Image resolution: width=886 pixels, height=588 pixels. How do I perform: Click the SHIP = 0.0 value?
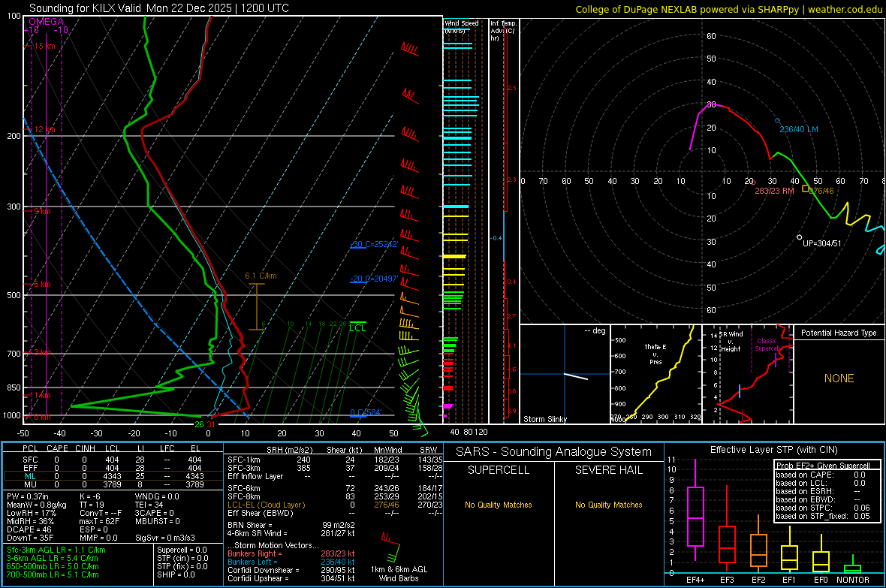point(176,574)
